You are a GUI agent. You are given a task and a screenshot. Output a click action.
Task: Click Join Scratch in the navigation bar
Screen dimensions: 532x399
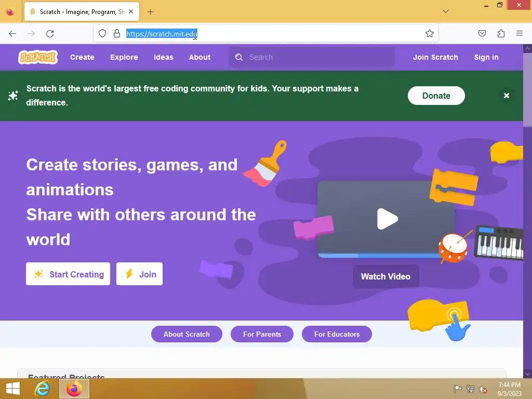[435, 57]
